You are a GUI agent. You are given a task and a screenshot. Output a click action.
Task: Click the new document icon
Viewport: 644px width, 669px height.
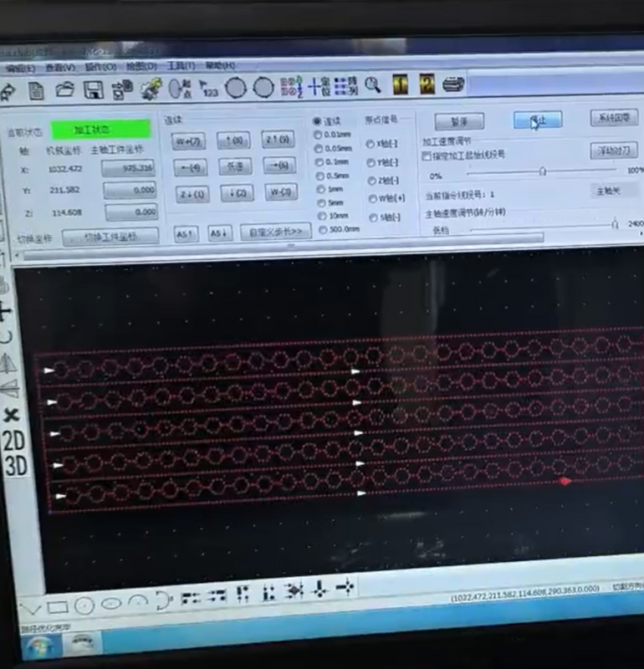(36, 90)
